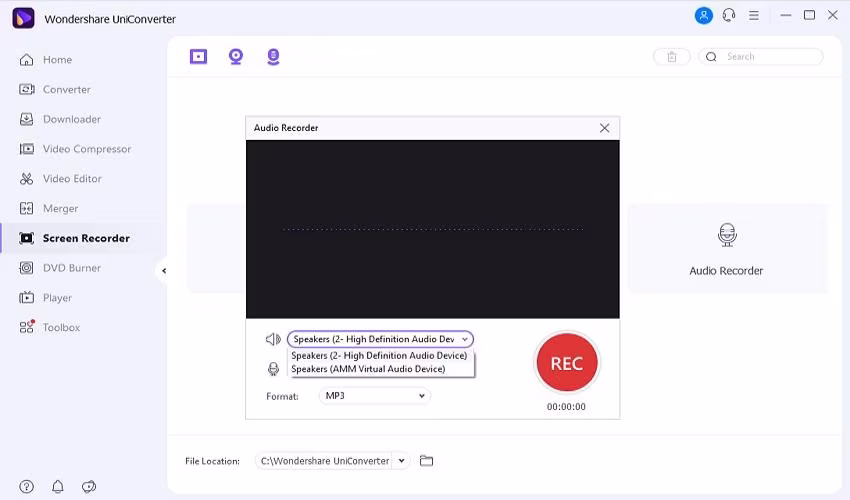Click the Wondershare UniConverter logo
This screenshot has width=850, height=500.
coord(23,18)
